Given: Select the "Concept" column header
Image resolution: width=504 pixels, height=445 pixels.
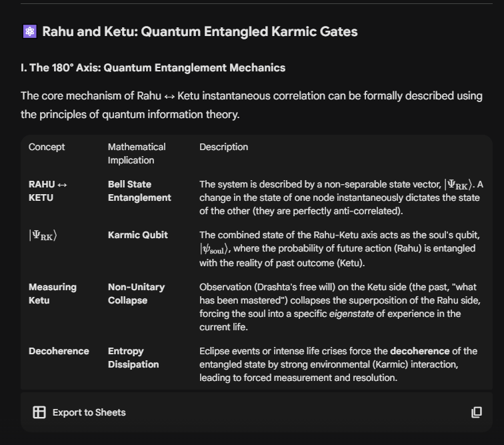Looking at the screenshot, I should point(47,147).
